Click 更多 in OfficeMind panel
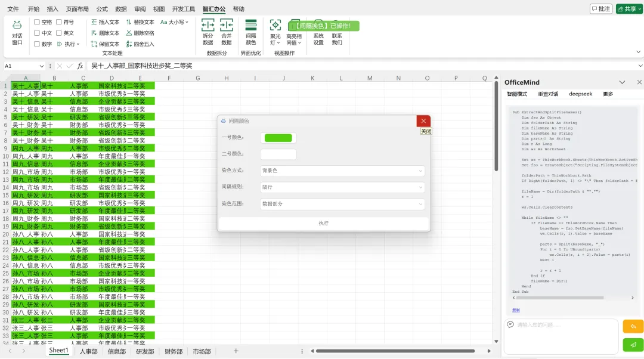Image resolution: width=644 pixels, height=359 pixels. [608, 94]
